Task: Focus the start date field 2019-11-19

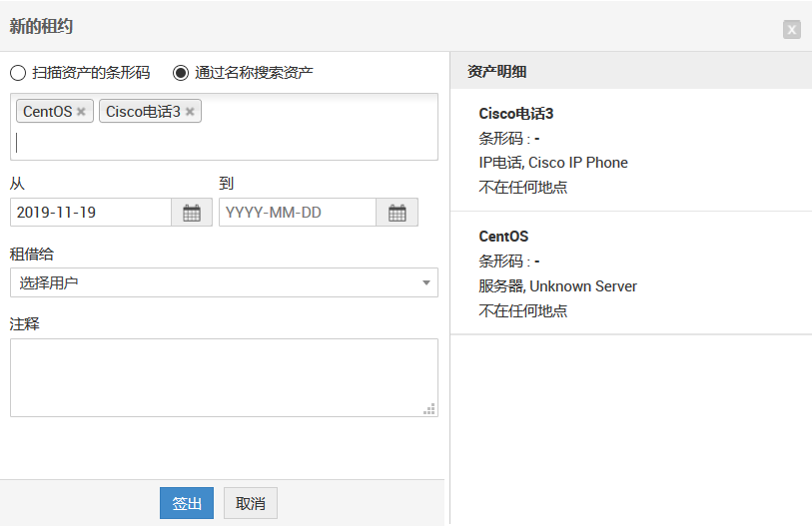Action: pyautogui.click(x=90, y=213)
